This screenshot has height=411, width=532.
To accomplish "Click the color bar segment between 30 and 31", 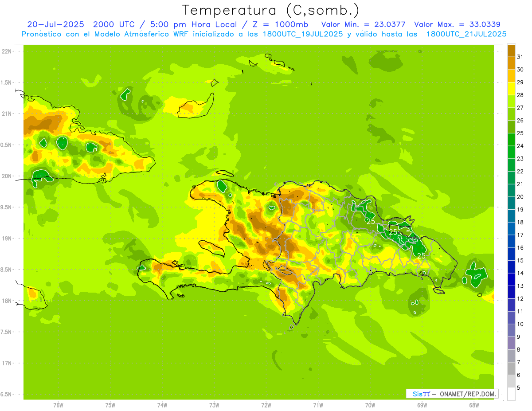I will [511, 63].
